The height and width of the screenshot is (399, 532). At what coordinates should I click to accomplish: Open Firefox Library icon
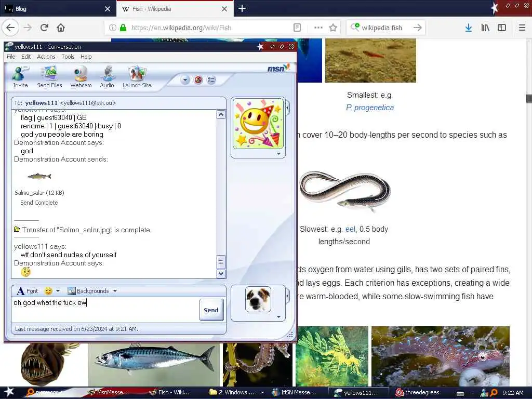point(485,28)
